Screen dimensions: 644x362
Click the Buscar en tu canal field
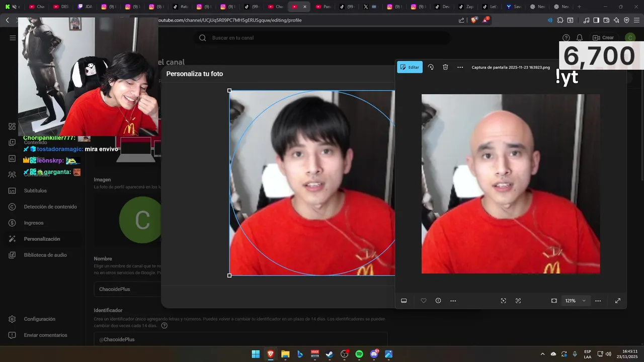(322, 38)
